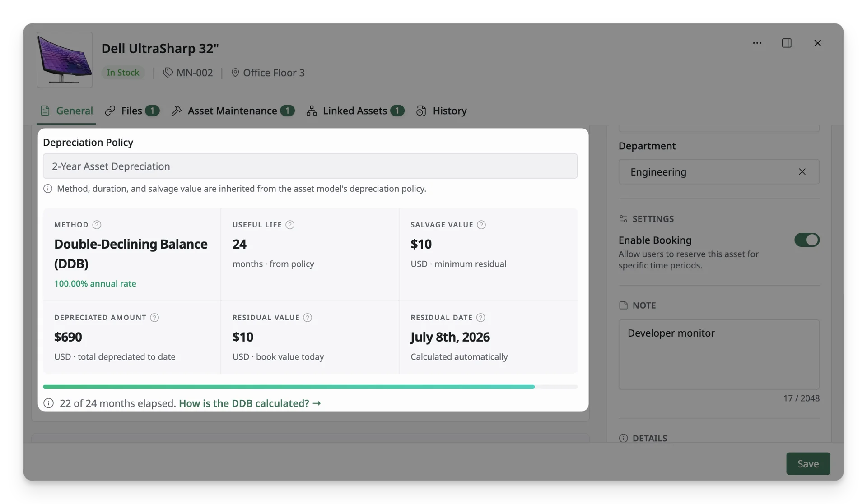Show the Residual Date help icon
The image size is (867, 504).
coord(480,318)
